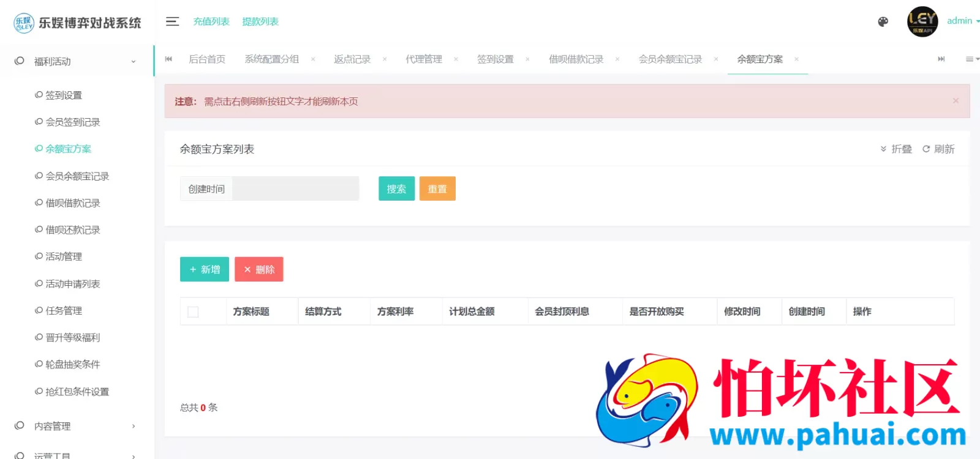Switch to the 后台首页 tab

207,59
